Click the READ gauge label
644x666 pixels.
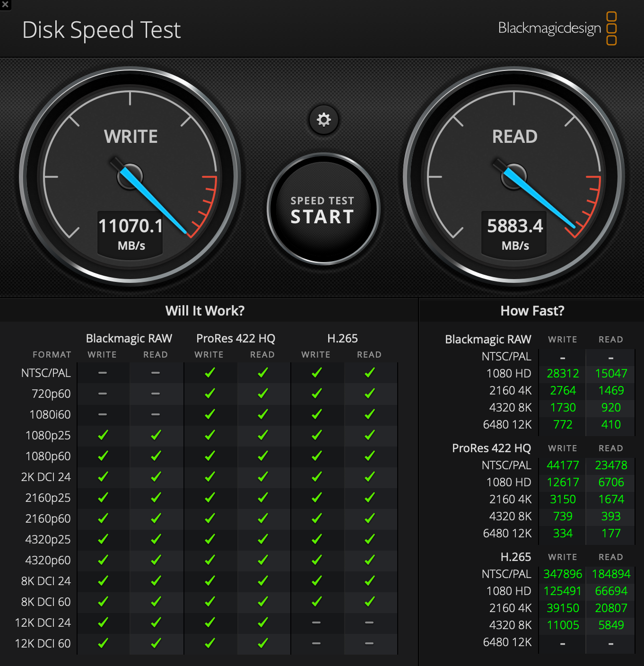tap(514, 137)
